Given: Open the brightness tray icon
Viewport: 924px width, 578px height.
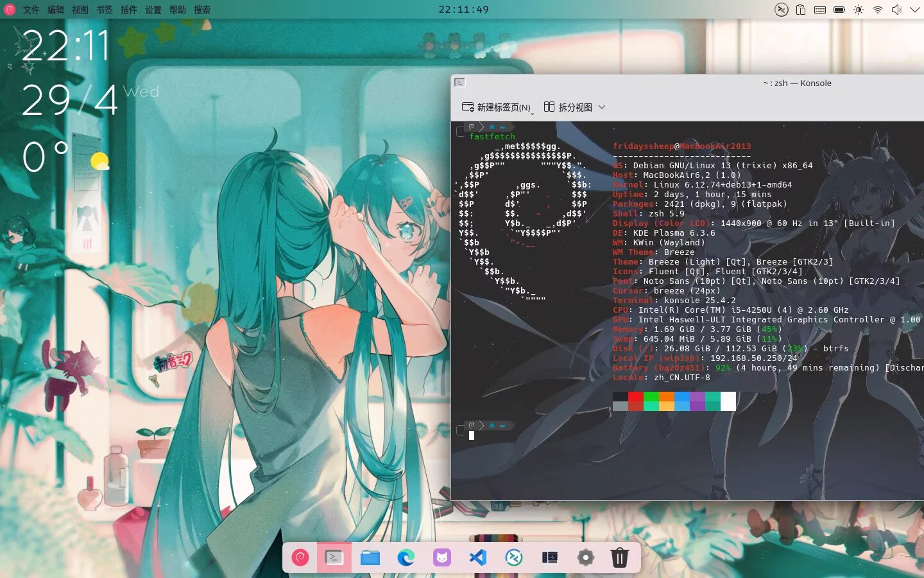Looking at the screenshot, I should coord(859,10).
